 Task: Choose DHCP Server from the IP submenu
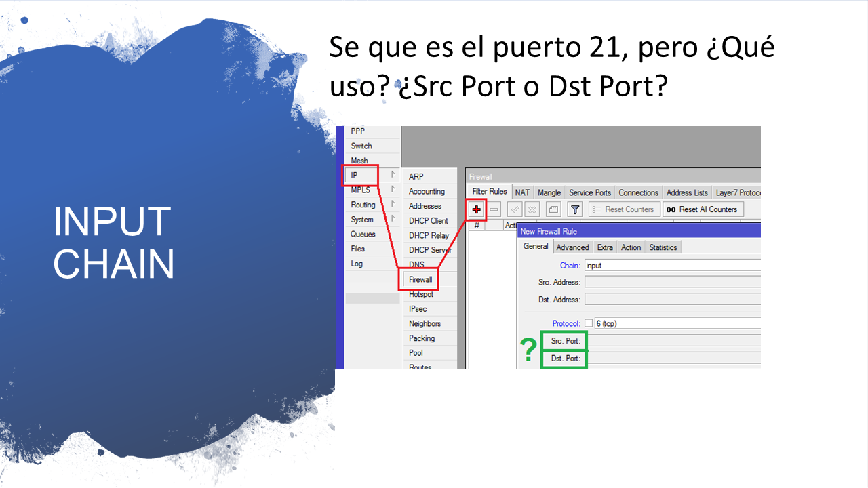click(430, 250)
